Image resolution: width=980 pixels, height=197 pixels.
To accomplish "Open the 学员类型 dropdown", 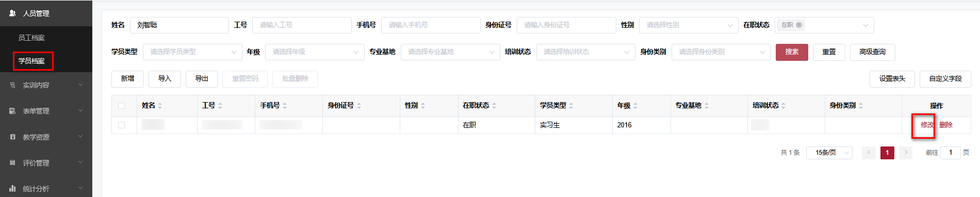I will [192, 52].
